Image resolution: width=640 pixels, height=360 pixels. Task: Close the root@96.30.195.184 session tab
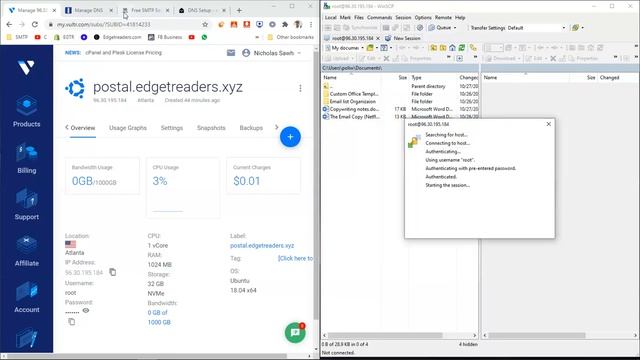378,38
